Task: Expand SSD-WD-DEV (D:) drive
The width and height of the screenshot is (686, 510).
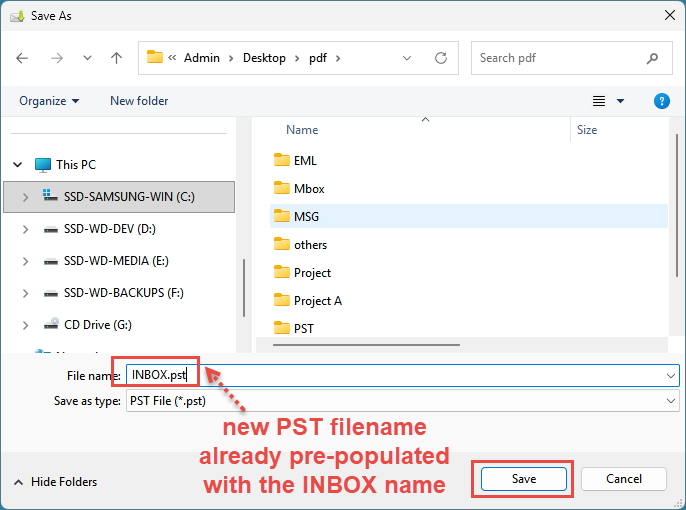Action: (25, 229)
